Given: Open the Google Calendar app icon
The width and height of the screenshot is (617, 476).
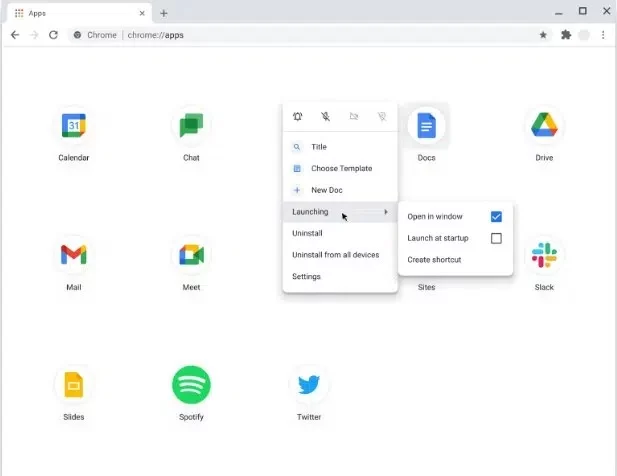Looking at the screenshot, I should point(74,126).
